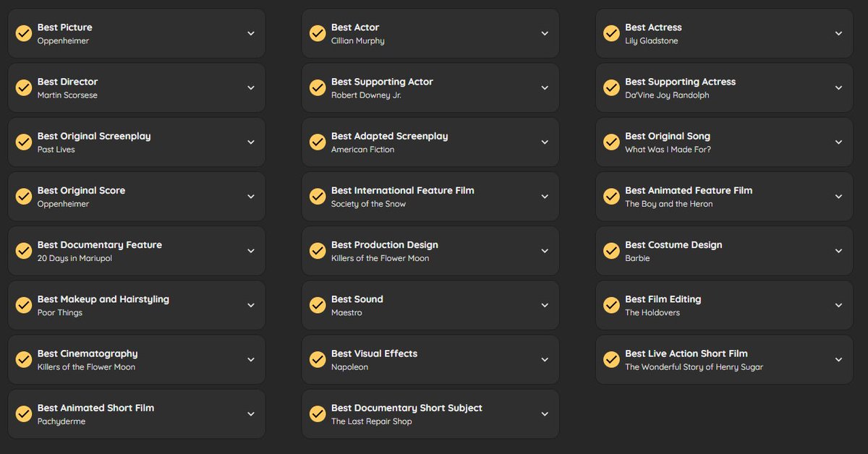Click the checkmark icon beside Best Actor
The height and width of the screenshot is (454, 868).
[x=318, y=33]
